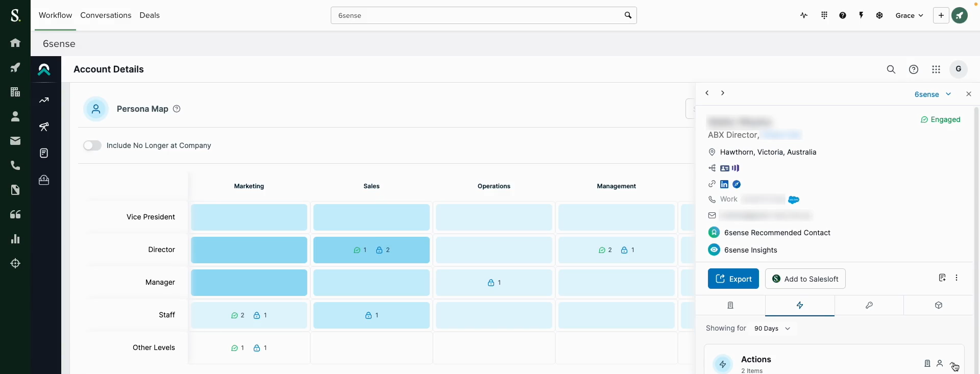The image size is (980, 374).
Task: Select Other Levels Marketing persona cell
Action: click(x=249, y=348)
